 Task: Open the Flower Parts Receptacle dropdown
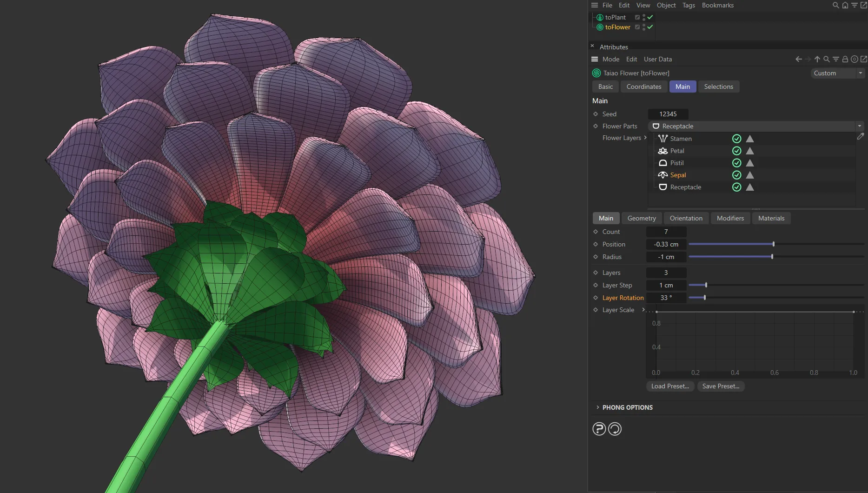tap(859, 126)
